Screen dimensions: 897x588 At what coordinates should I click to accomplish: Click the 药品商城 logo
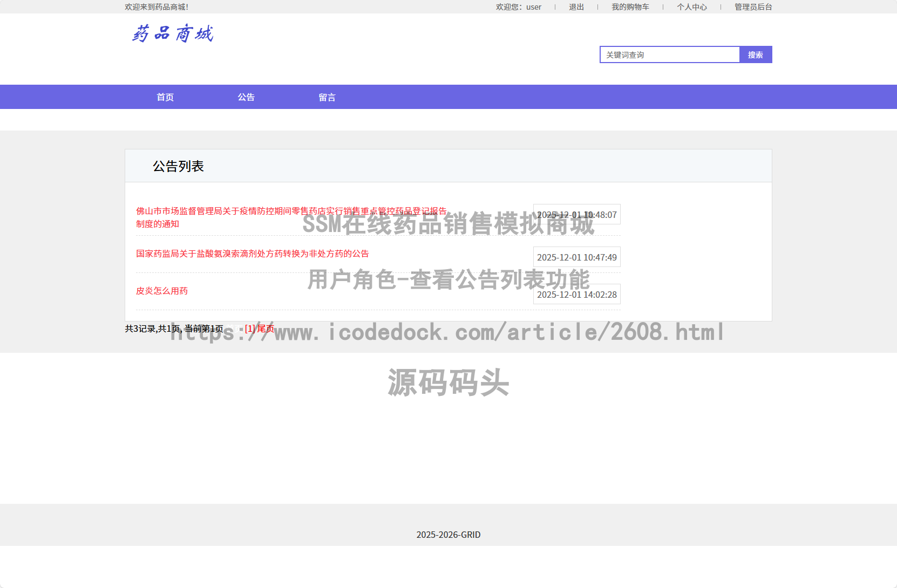point(173,33)
